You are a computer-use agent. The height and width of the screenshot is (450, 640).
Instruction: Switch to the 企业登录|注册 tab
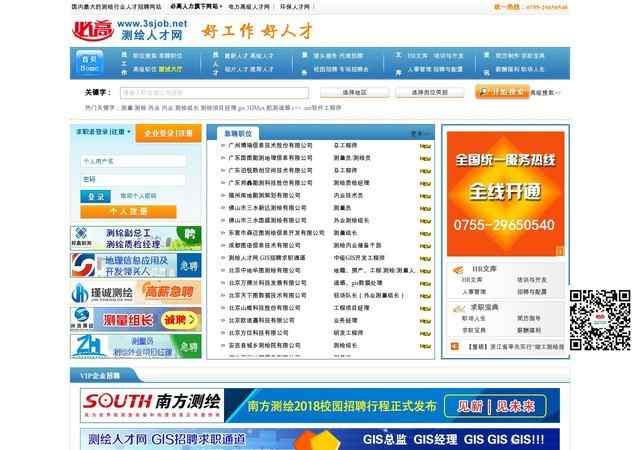168,134
